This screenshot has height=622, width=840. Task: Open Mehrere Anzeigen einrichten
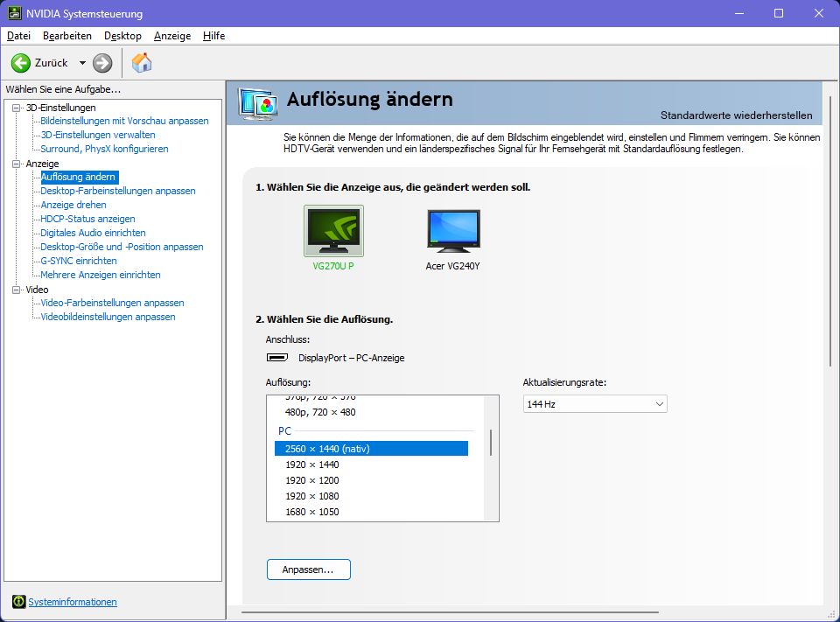(101, 275)
